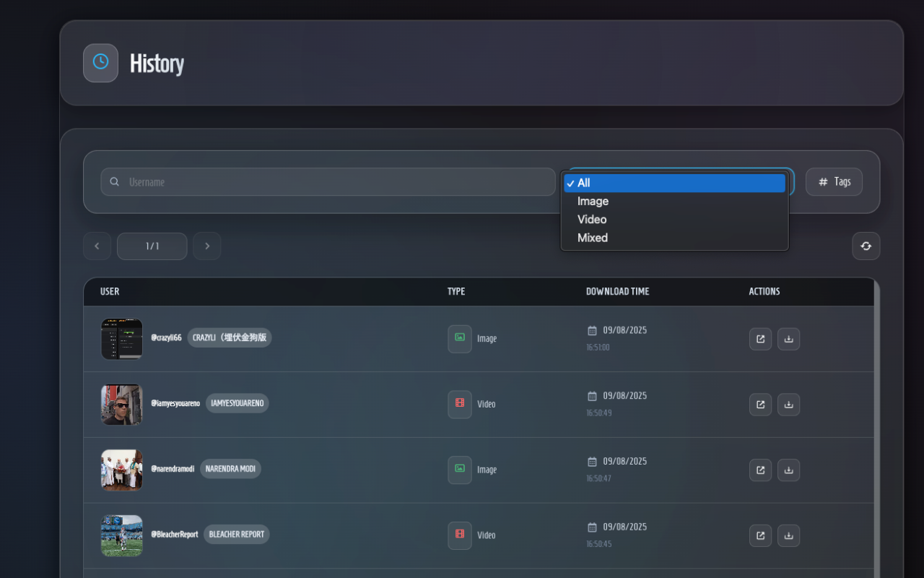This screenshot has height=578, width=924.
Task: Click the ACTIONS column header
Action: pyautogui.click(x=764, y=292)
